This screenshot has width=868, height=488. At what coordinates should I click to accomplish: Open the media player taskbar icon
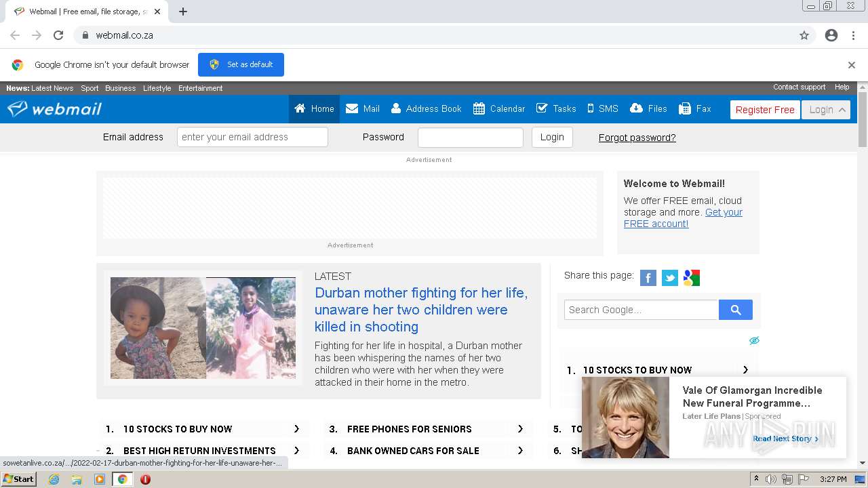[x=100, y=479]
